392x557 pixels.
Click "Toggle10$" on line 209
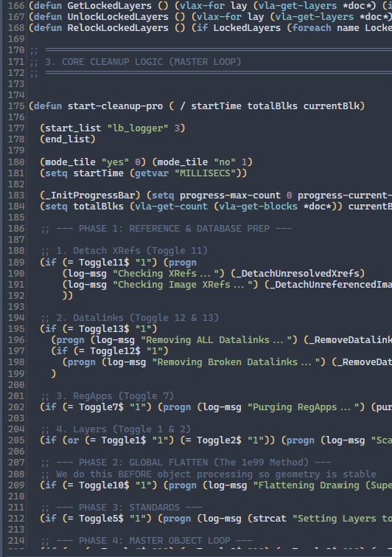pos(104,485)
